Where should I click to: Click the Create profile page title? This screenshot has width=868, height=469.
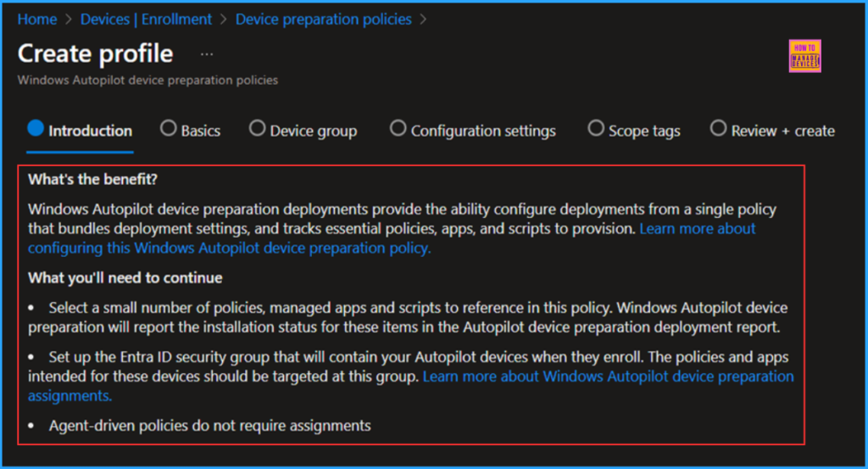[x=95, y=53]
